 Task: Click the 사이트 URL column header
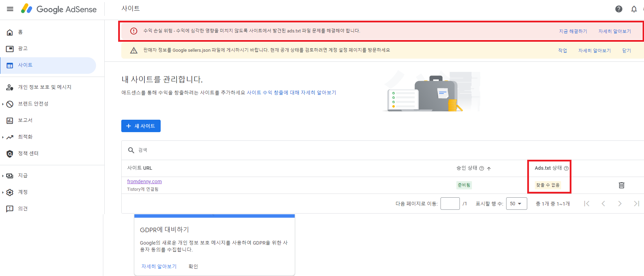point(140,168)
